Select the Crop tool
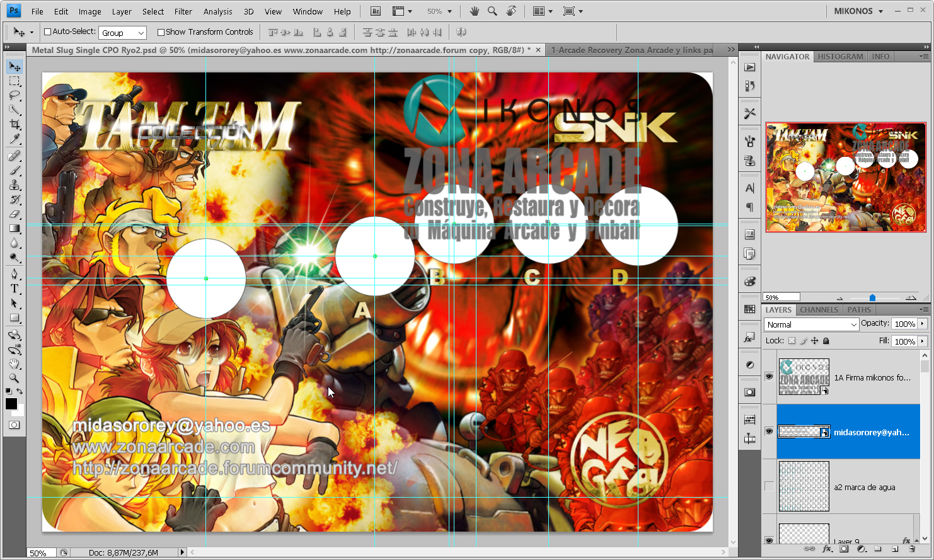The height and width of the screenshot is (560, 934). point(14,124)
